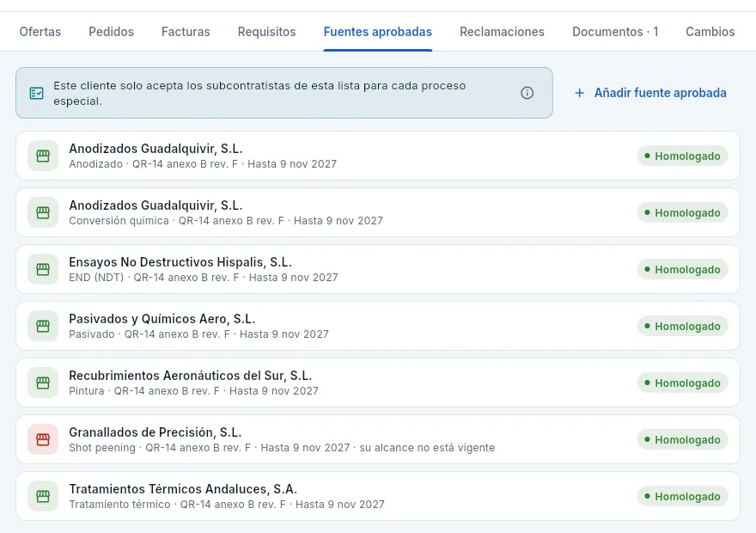
Task: Open the Facturas tab
Action: point(186,32)
